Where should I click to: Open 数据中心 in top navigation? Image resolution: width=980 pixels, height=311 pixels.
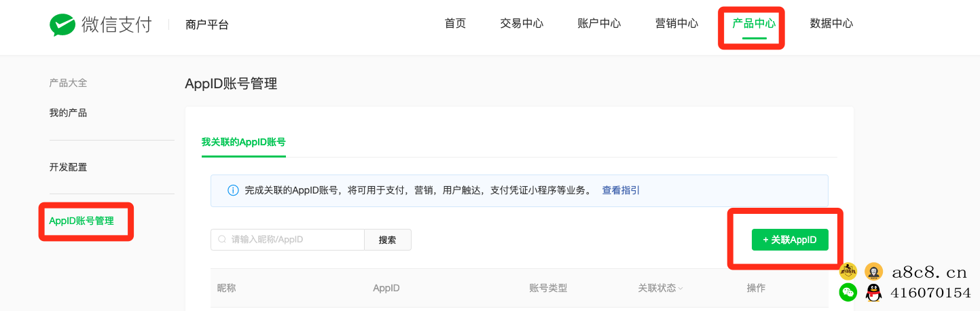pos(831,24)
